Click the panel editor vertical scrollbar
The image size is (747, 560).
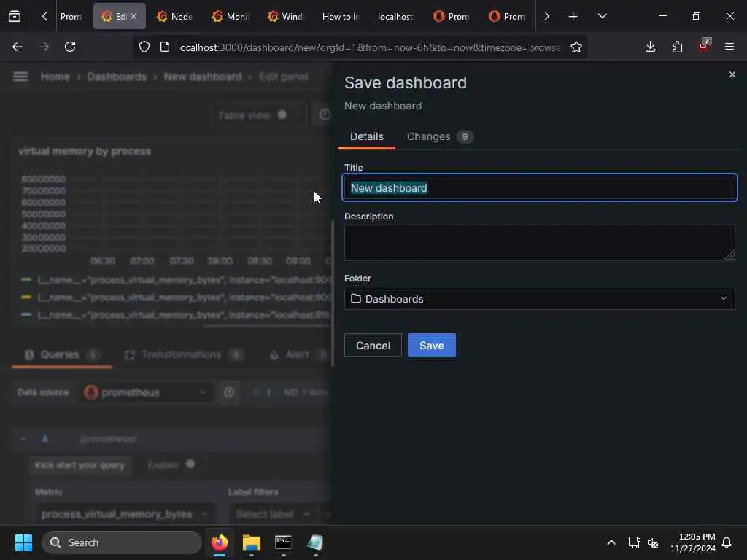pos(332,293)
